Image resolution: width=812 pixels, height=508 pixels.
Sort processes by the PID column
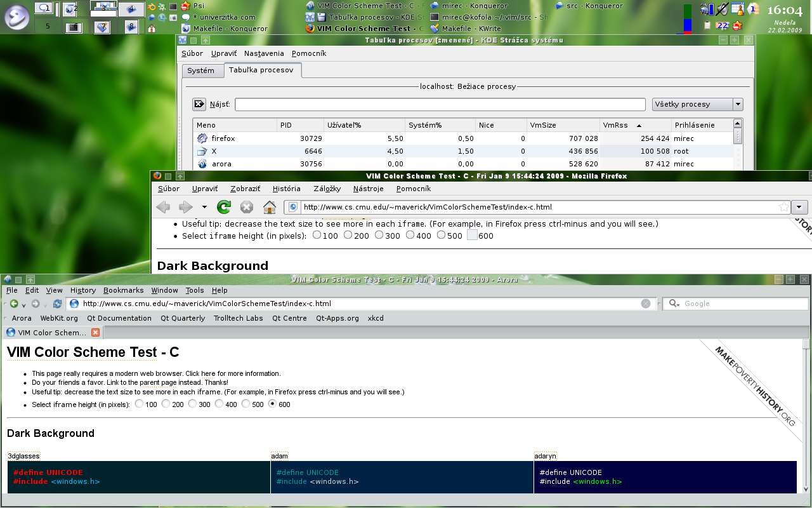(300, 125)
